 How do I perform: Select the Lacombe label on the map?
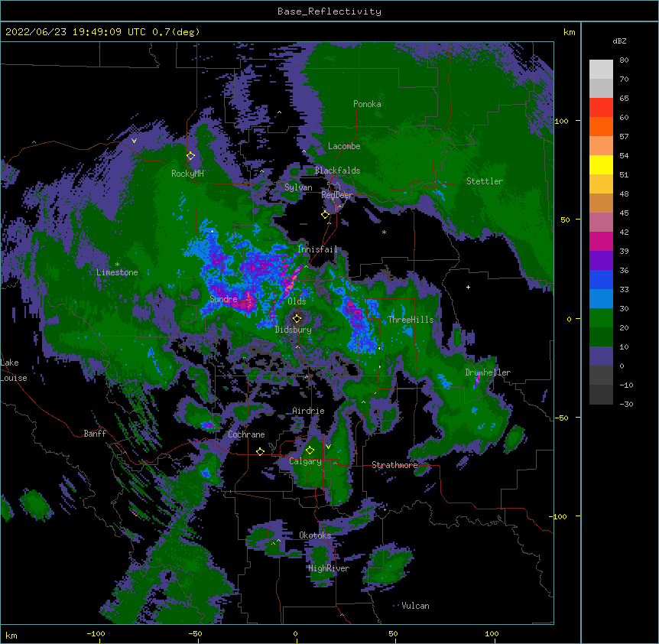tap(344, 146)
